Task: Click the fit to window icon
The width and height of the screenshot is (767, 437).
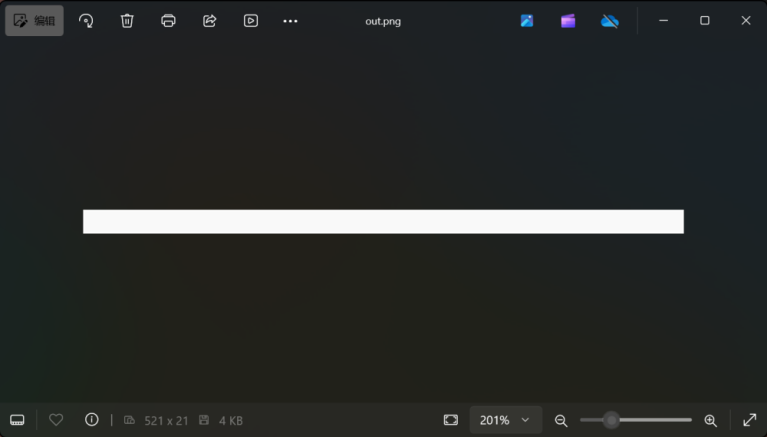Action: click(x=451, y=420)
